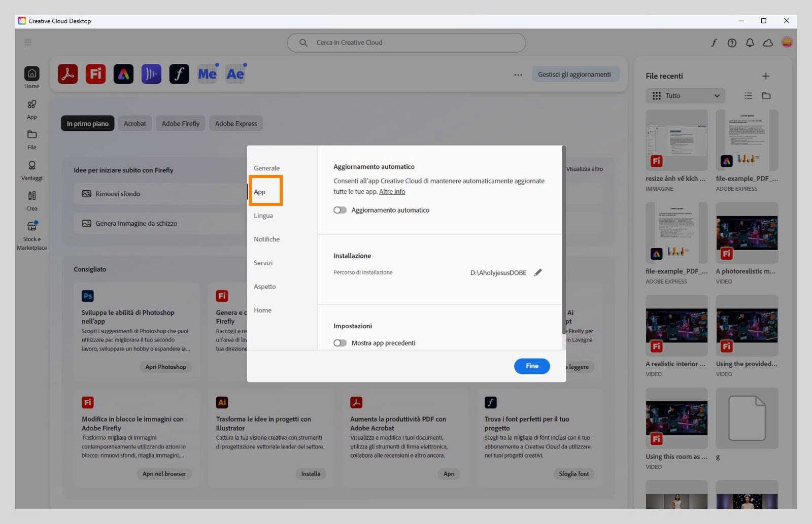Image resolution: width=812 pixels, height=524 pixels.
Task: Click Gestisci gli aggiornamenti button
Action: (x=574, y=75)
